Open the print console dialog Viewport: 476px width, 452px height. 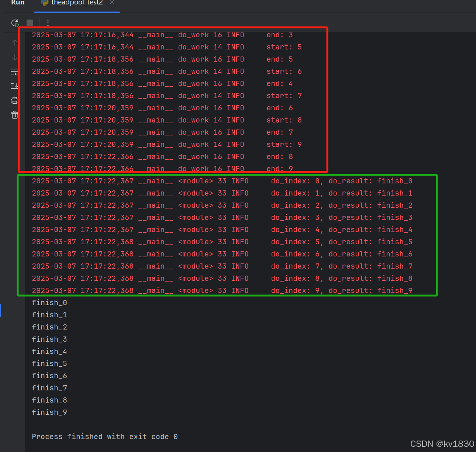click(14, 100)
